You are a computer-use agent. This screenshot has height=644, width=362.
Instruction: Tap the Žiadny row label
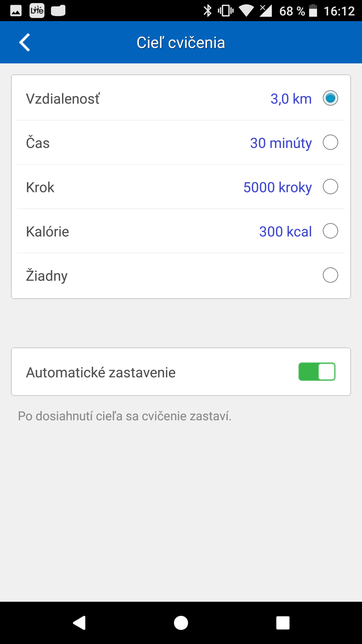47,276
